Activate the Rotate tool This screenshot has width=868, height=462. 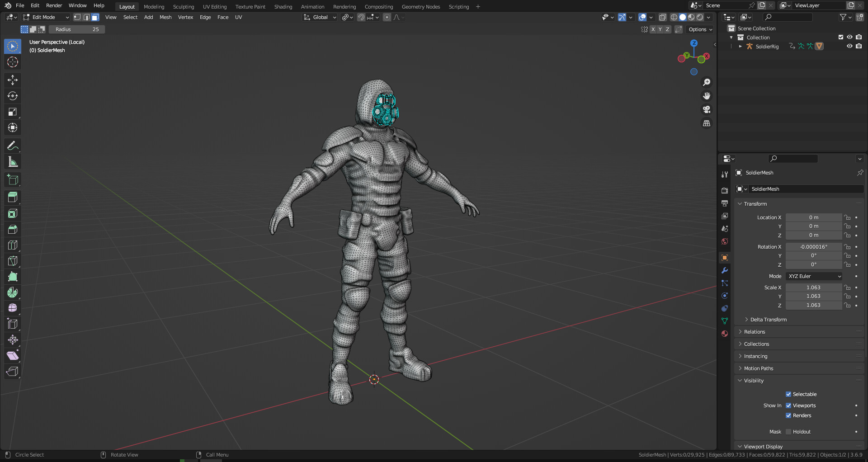(13, 96)
